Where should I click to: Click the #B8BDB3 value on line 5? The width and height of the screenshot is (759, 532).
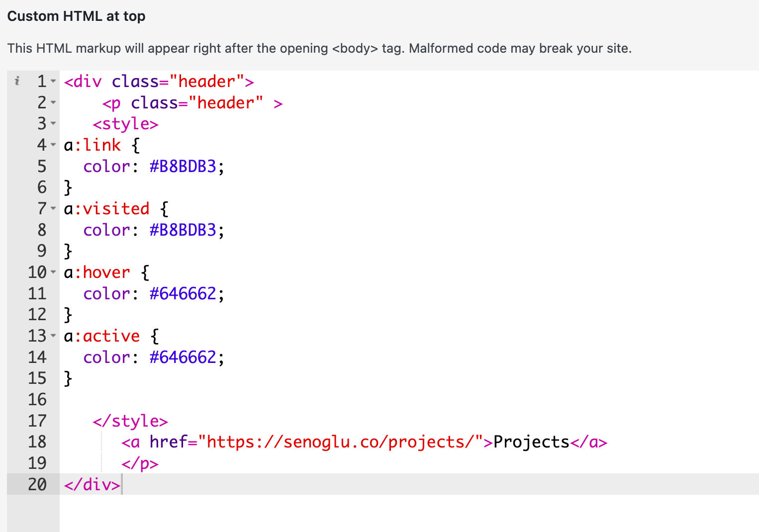pos(183,166)
